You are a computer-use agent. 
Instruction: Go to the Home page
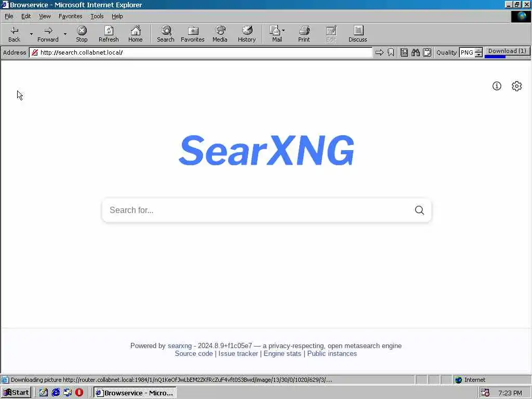136,34
